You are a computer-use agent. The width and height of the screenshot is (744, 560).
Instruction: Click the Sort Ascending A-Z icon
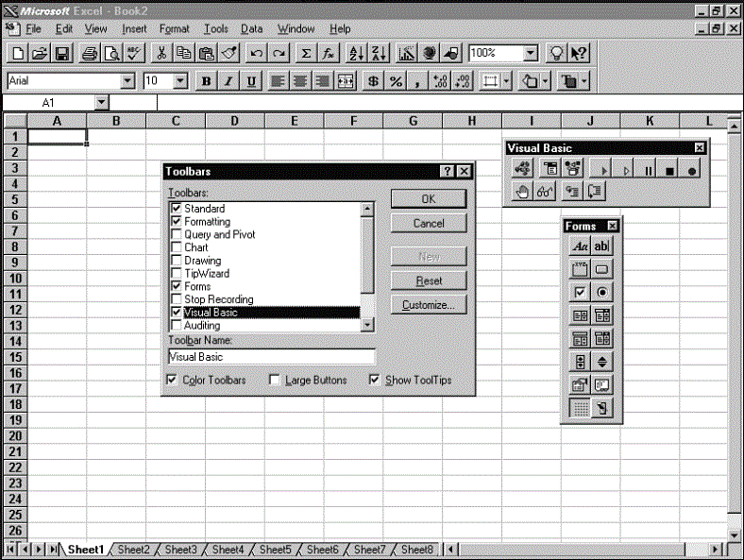point(356,53)
